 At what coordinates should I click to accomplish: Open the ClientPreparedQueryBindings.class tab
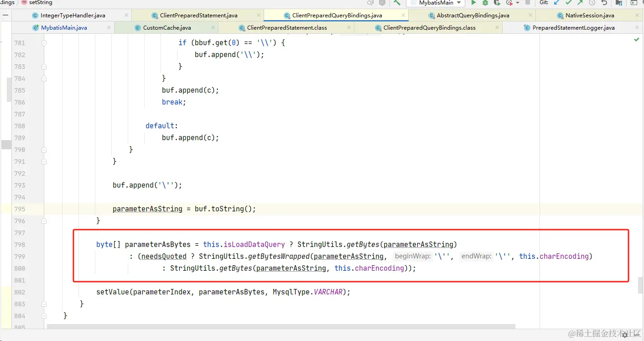tap(429, 27)
